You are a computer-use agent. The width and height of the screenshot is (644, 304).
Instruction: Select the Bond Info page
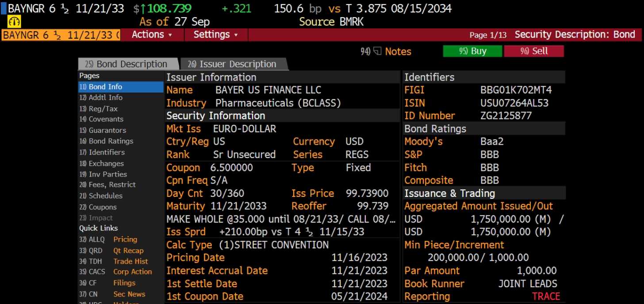coord(121,87)
